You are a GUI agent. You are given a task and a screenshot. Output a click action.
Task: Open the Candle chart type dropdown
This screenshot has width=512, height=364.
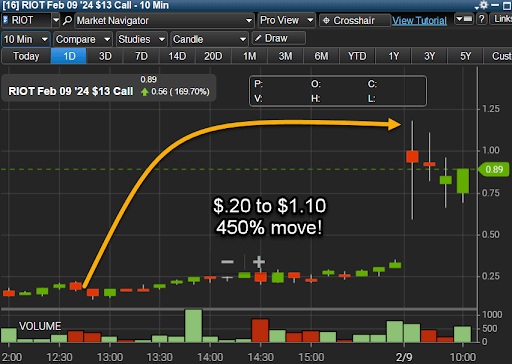[x=209, y=39]
